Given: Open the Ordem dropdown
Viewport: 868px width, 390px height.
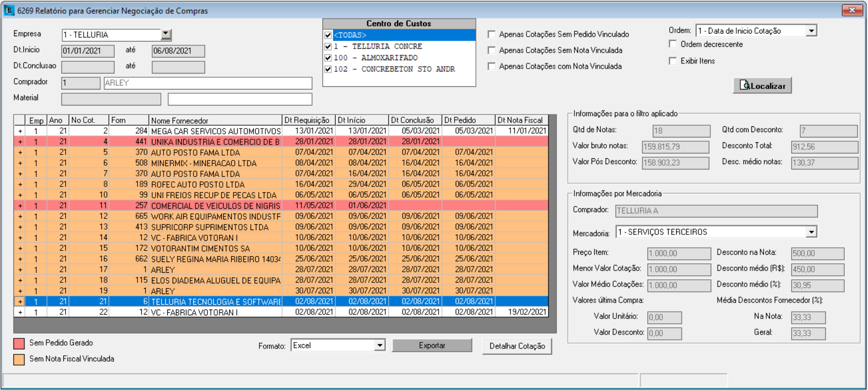Looking at the screenshot, I should pos(811,31).
